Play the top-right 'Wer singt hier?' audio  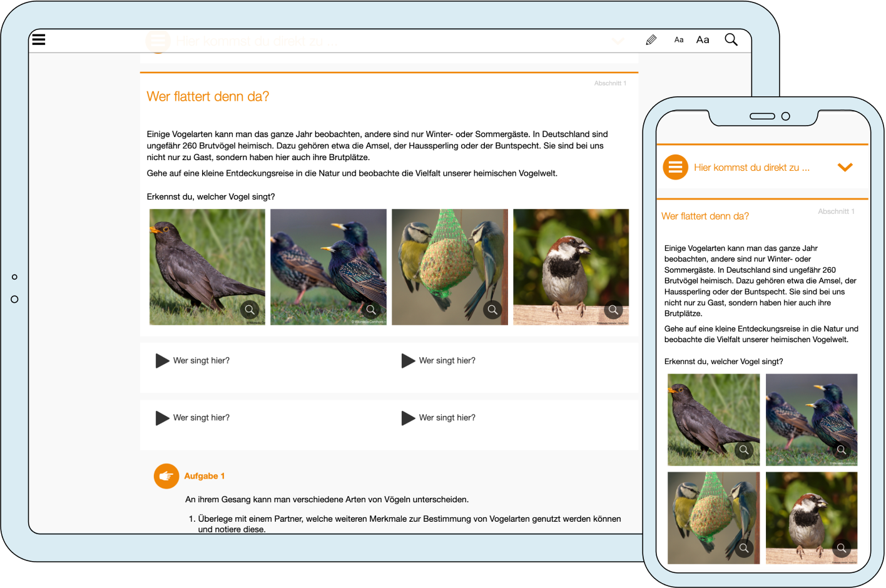pyautogui.click(x=409, y=361)
